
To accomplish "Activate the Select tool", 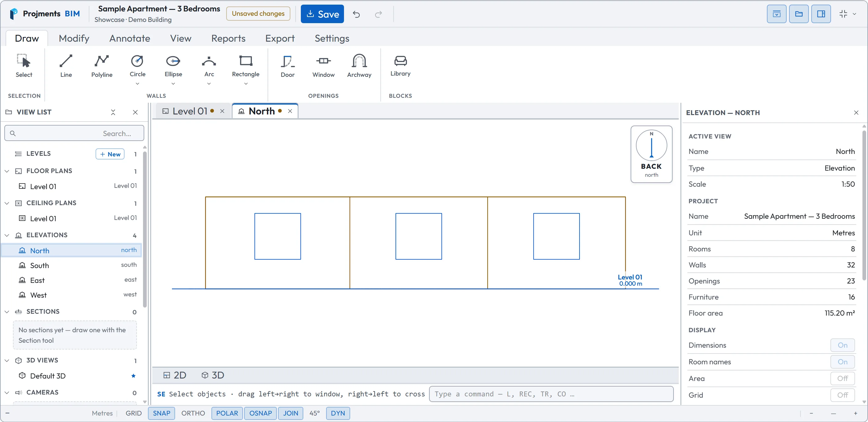I will click(x=24, y=66).
